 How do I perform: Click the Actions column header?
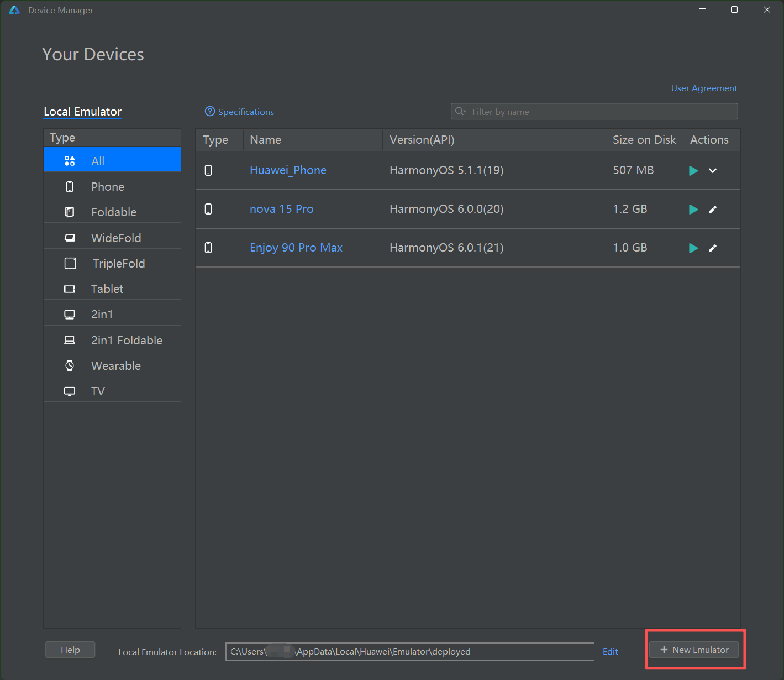click(712, 140)
